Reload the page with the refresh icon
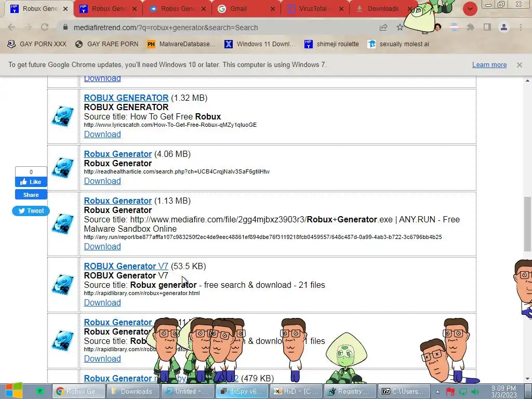532x399 pixels. click(45, 28)
